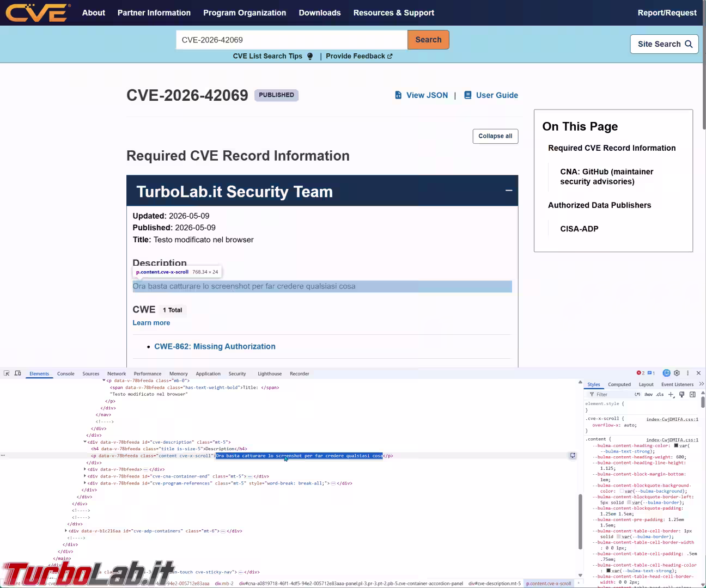Screen dimensions: 706x588
Task: Collapse the cve-description div node
Action: 85,442
